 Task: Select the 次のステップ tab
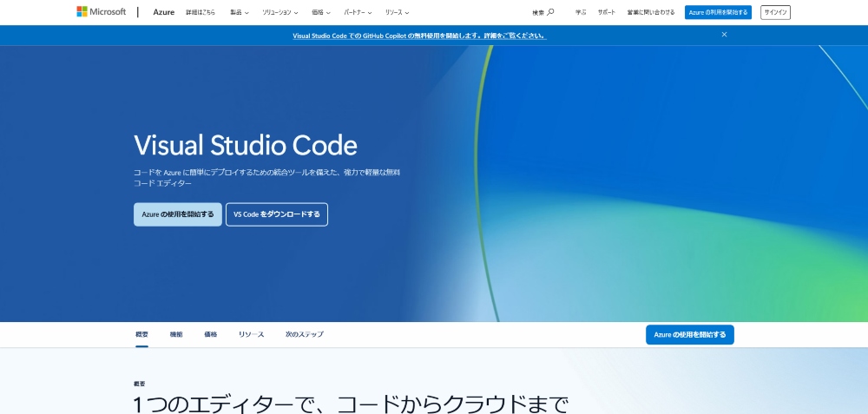305,334
